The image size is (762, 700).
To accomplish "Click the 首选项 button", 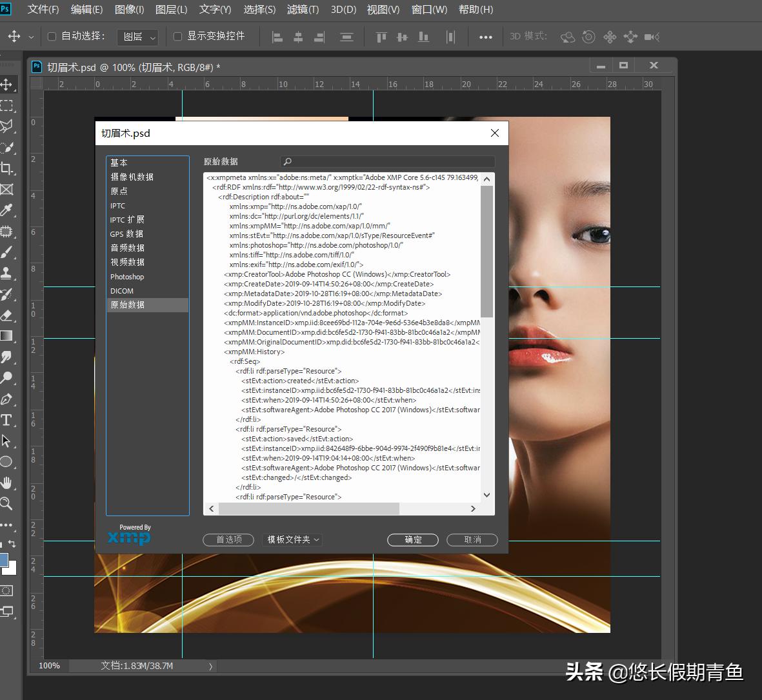I will tap(228, 540).
